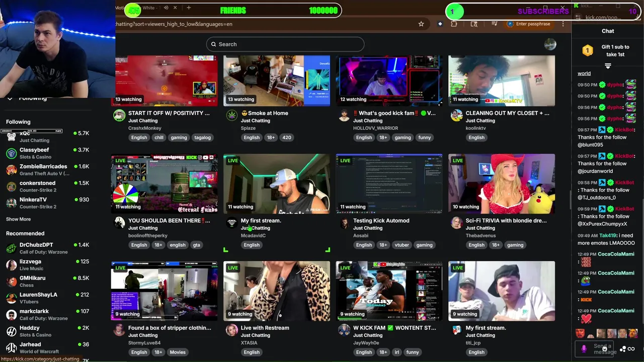Select the chill tag on CrashxMonkey stream
This screenshot has width=644, height=362.
(159, 137)
